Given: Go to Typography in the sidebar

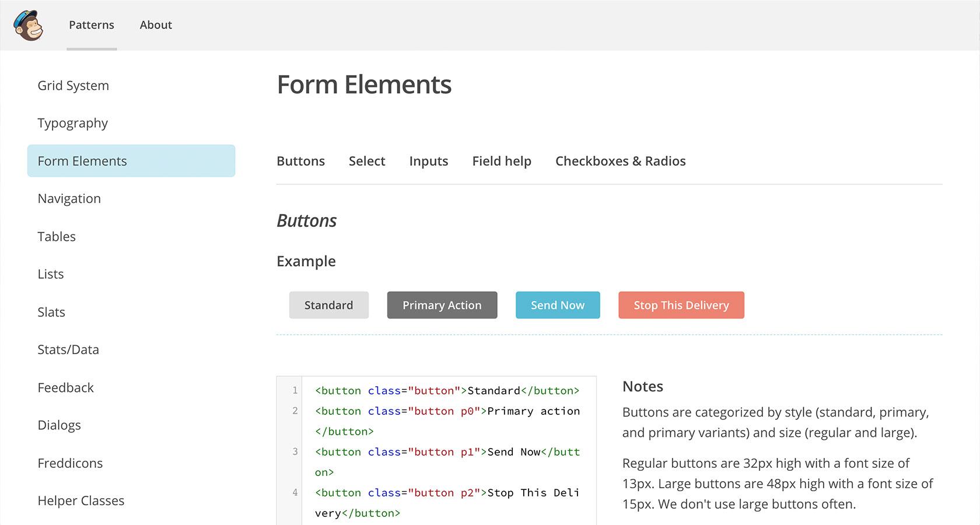Looking at the screenshot, I should coord(73,123).
